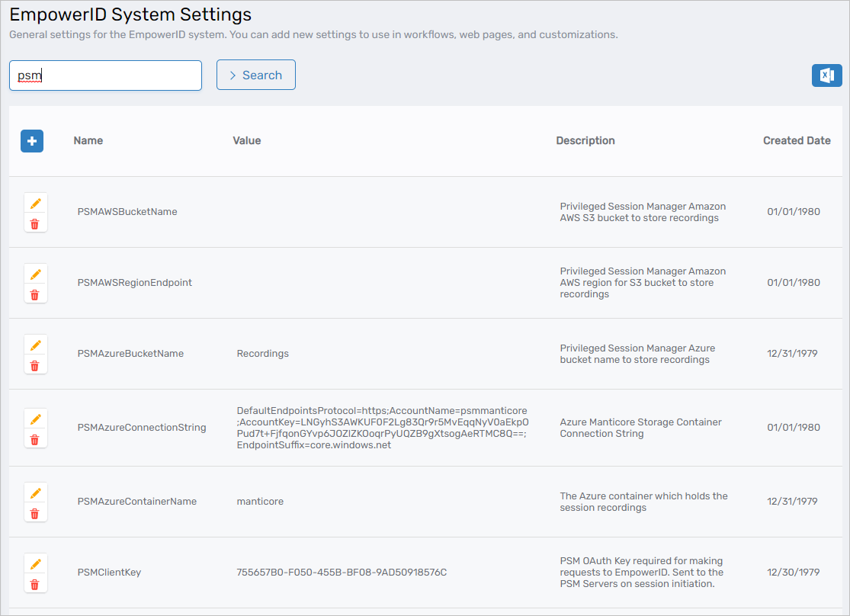Edit the PSMAzureContainerName setting
This screenshot has width=850, height=616.
[x=35, y=493]
